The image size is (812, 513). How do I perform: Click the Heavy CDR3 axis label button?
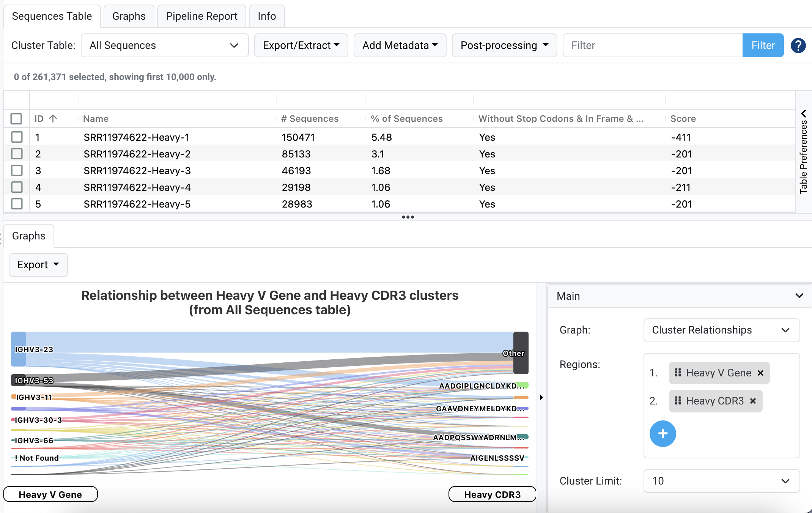point(492,494)
